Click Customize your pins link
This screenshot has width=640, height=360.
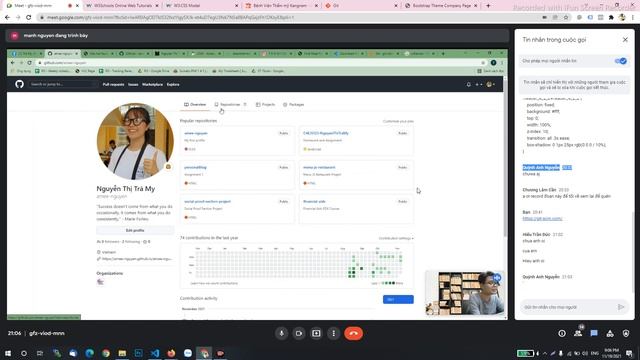(x=398, y=121)
